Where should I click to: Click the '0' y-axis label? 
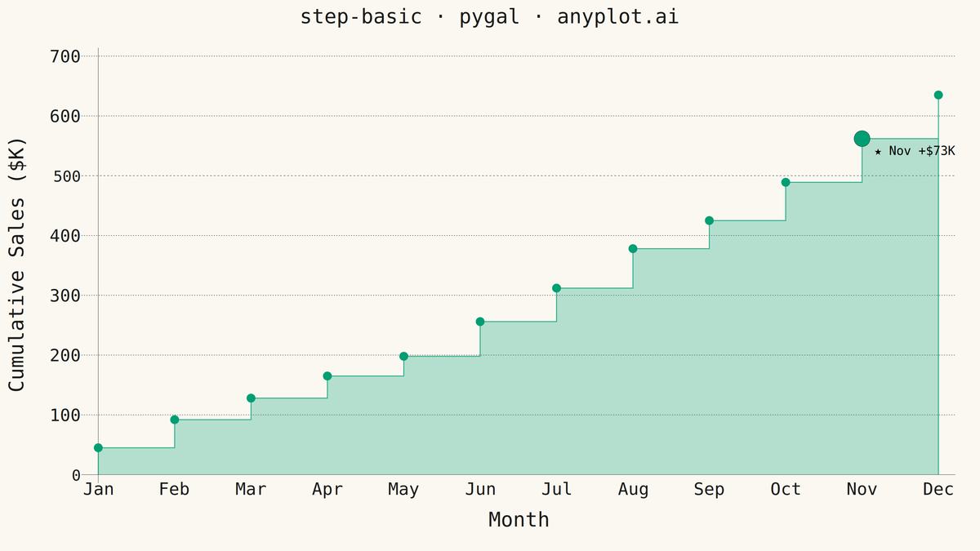click(x=76, y=475)
